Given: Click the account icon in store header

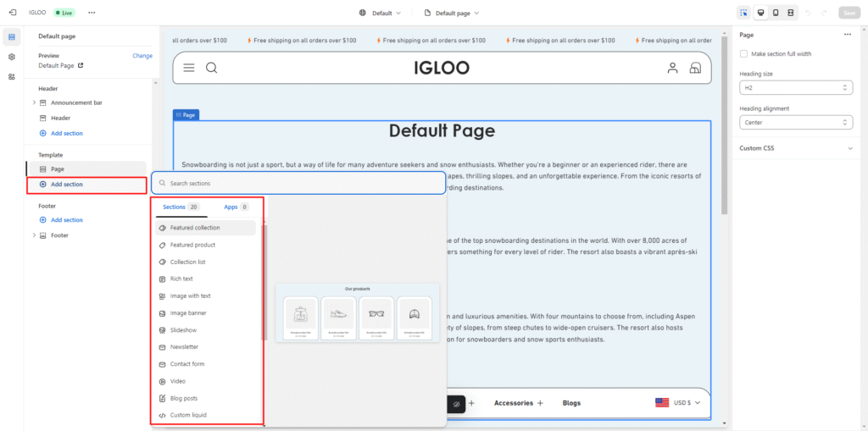Looking at the screenshot, I should pyautogui.click(x=672, y=69).
